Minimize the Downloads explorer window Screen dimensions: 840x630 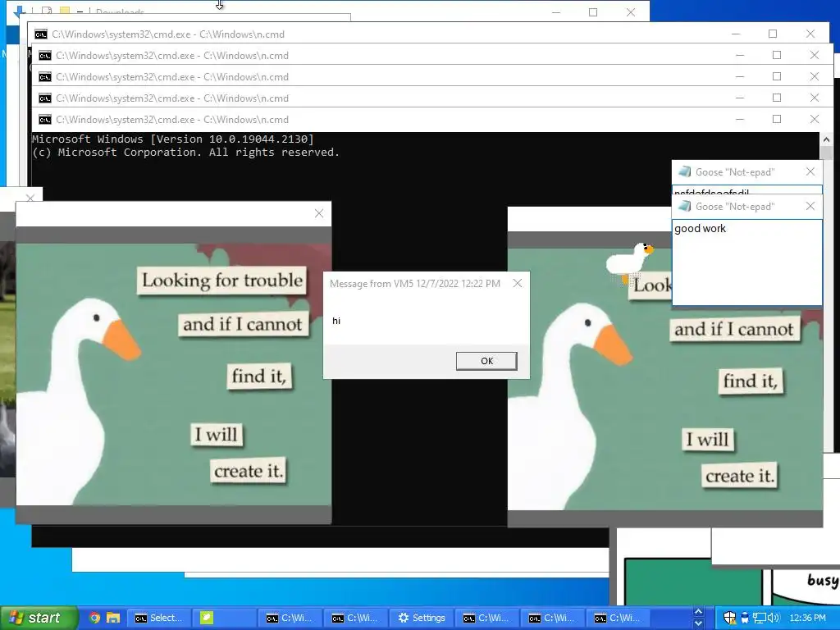coord(556,11)
